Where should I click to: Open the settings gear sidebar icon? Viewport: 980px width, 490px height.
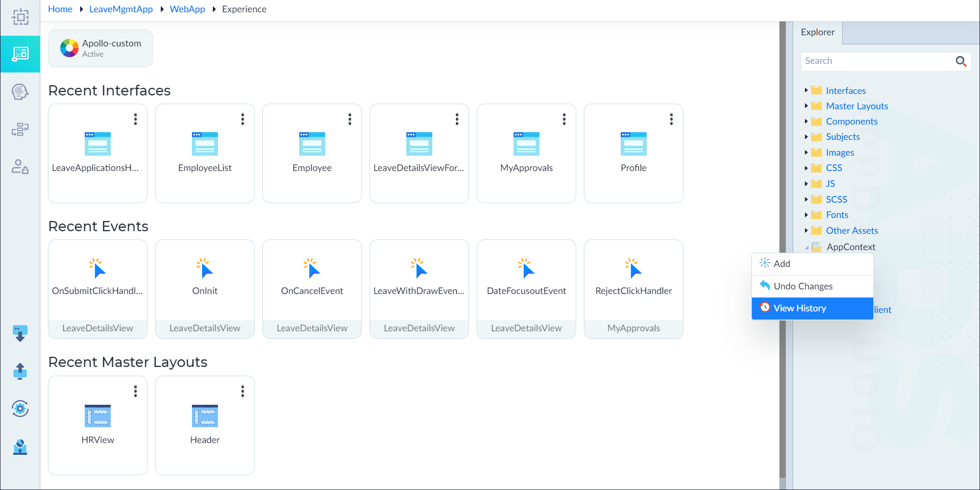pyautogui.click(x=20, y=408)
